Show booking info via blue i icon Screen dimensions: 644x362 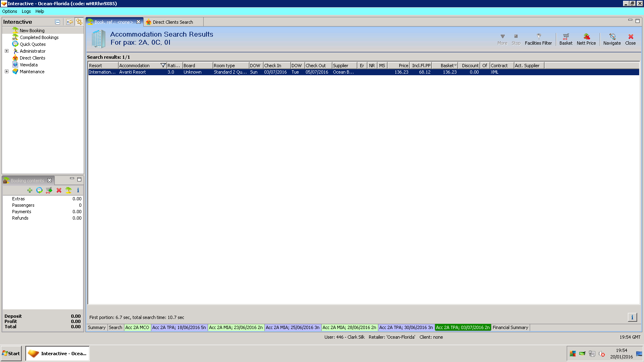[x=78, y=190]
